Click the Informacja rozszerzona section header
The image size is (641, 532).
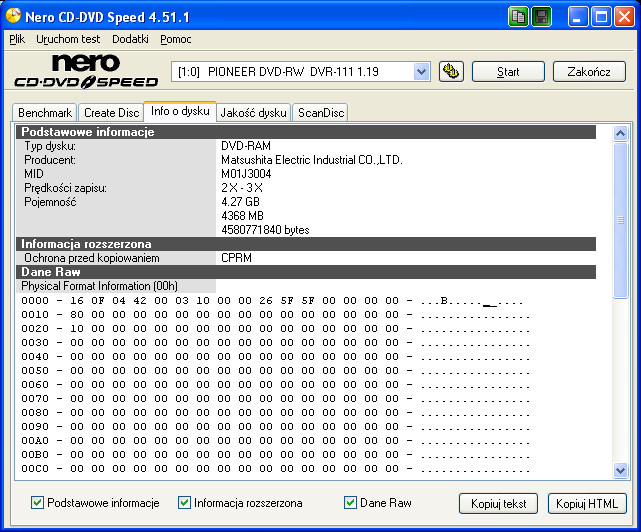[x=306, y=244]
